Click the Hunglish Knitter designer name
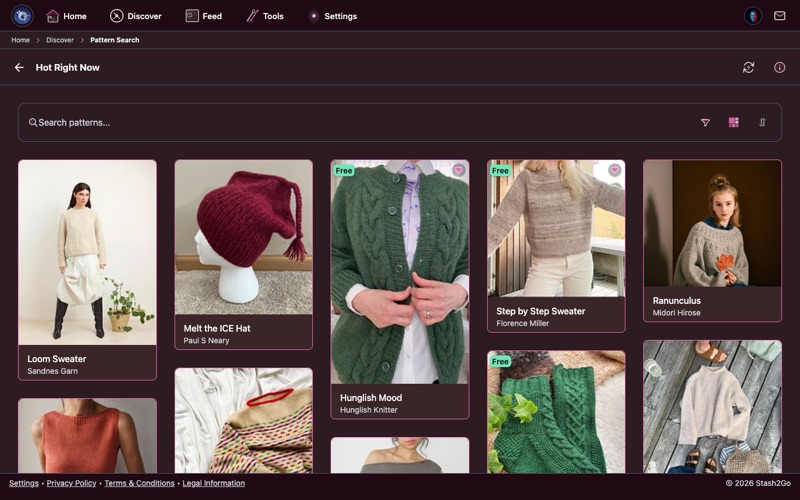 (x=368, y=410)
